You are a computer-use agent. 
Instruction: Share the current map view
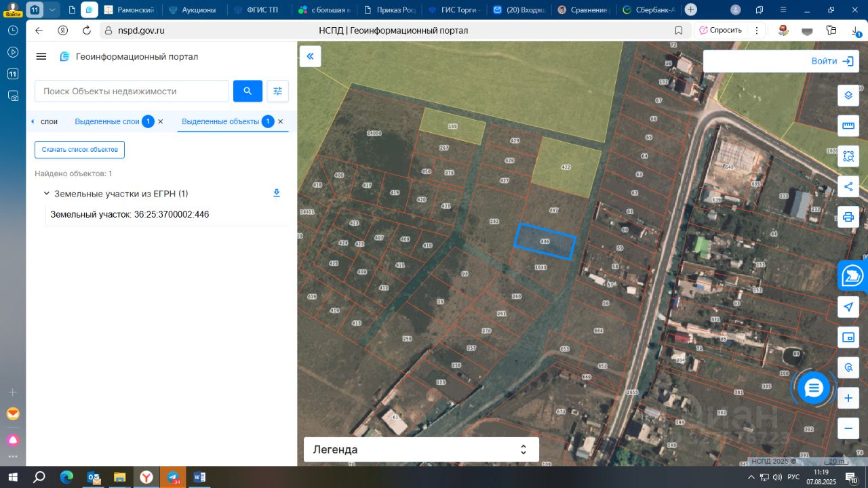click(848, 186)
